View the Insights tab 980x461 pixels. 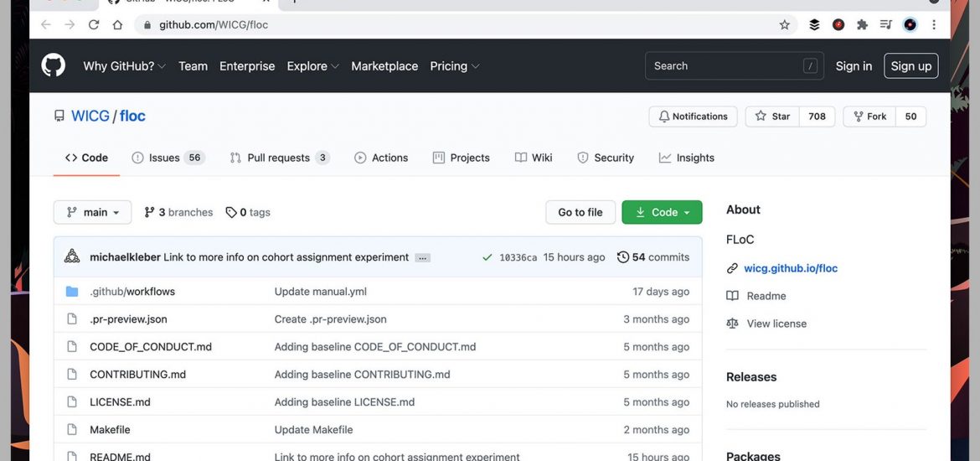click(x=686, y=158)
